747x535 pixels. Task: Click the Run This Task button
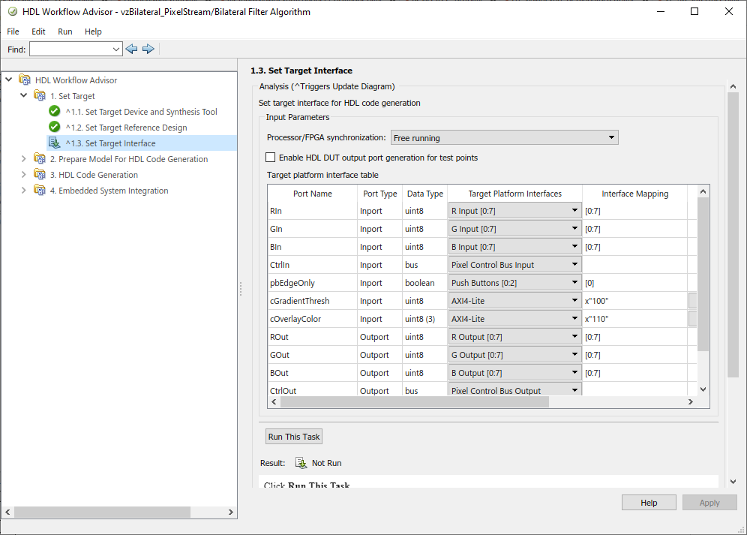(x=294, y=437)
